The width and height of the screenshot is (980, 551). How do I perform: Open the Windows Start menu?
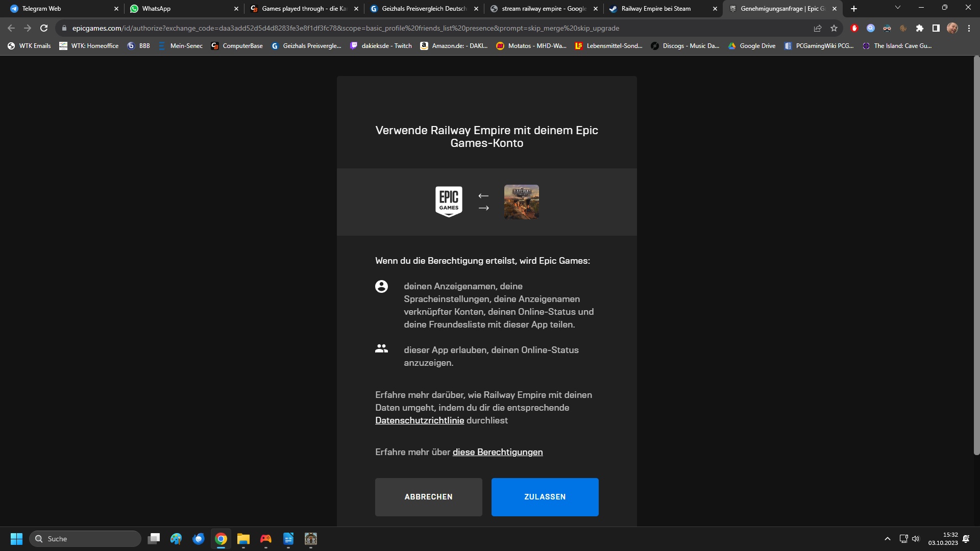[16, 539]
